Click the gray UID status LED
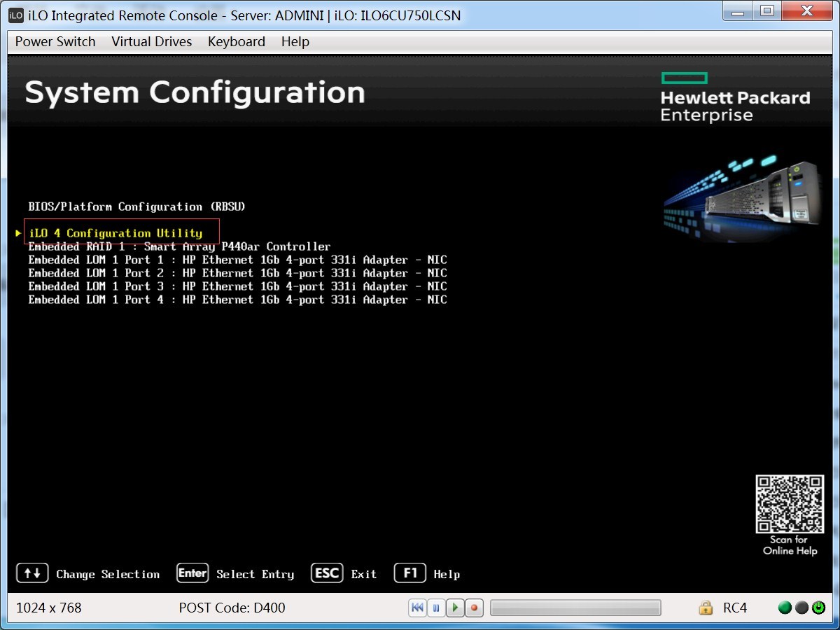This screenshot has height=630, width=840. click(x=801, y=608)
